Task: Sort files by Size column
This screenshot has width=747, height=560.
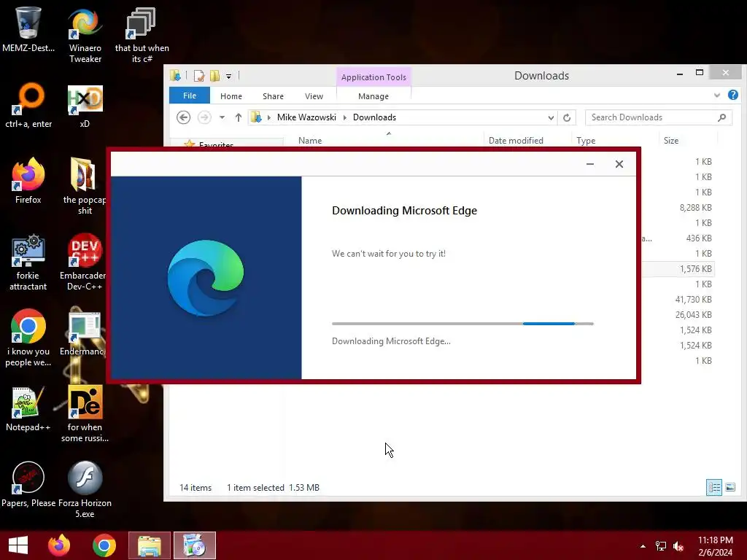Action: click(x=671, y=141)
